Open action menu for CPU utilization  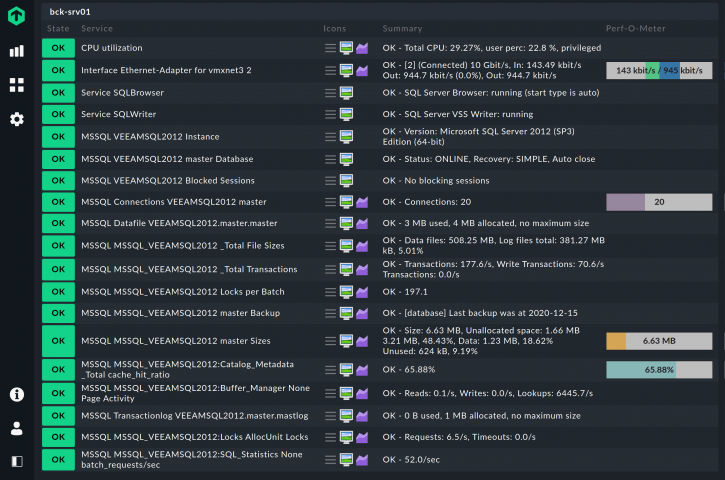click(330, 48)
